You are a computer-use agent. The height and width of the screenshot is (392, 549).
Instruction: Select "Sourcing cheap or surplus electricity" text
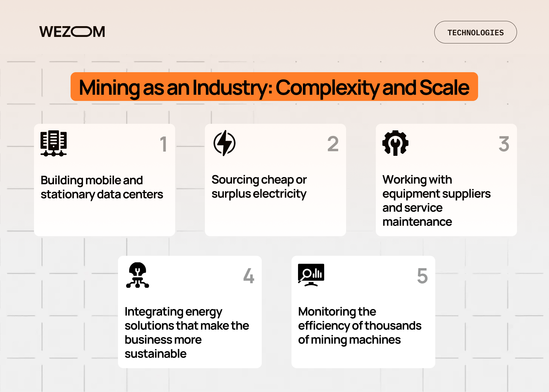click(259, 187)
